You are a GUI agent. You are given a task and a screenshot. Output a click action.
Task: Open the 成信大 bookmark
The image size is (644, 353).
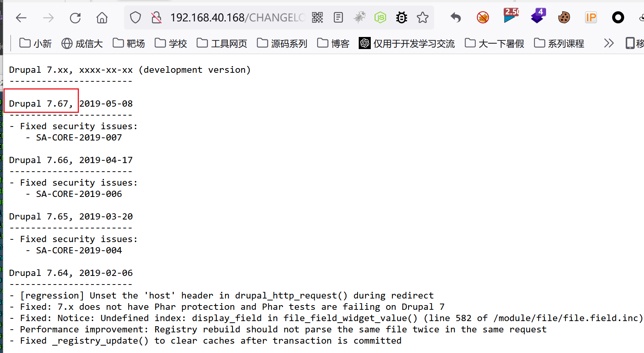tap(82, 43)
